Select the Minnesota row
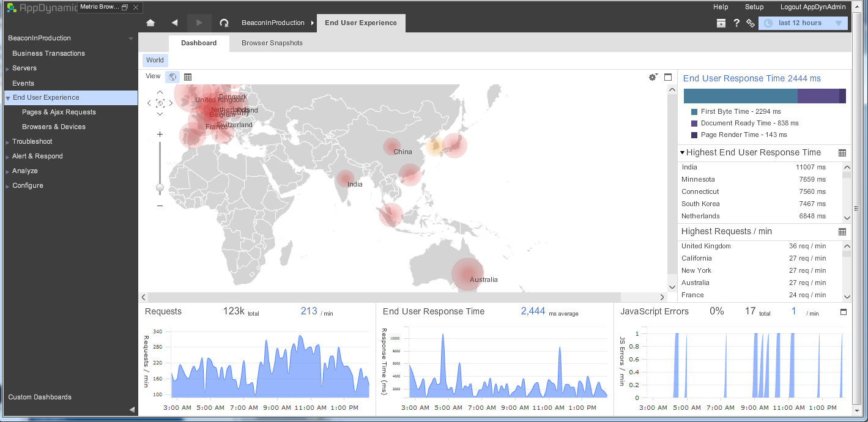This screenshot has width=868, height=422. point(760,180)
